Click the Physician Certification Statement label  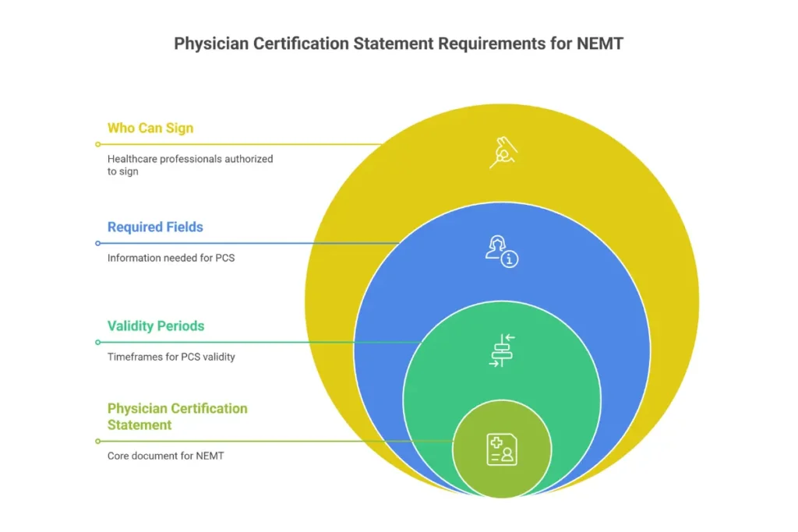[177, 417]
